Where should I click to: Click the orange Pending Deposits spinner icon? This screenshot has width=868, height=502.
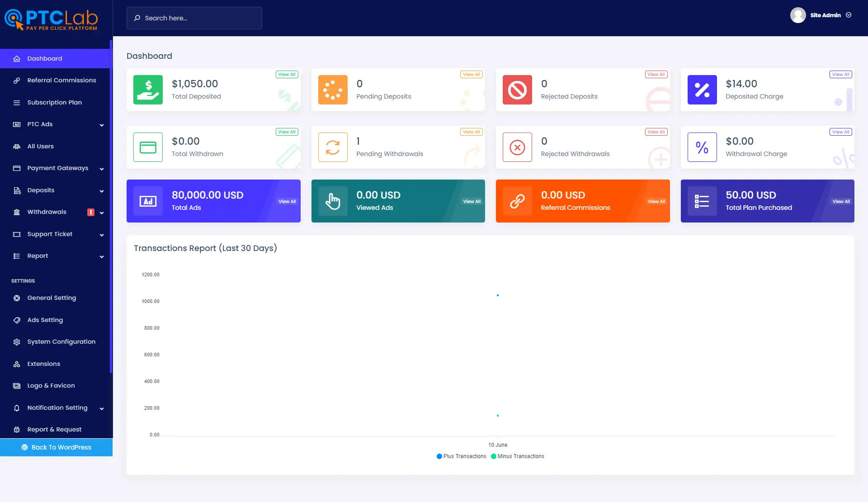333,90
